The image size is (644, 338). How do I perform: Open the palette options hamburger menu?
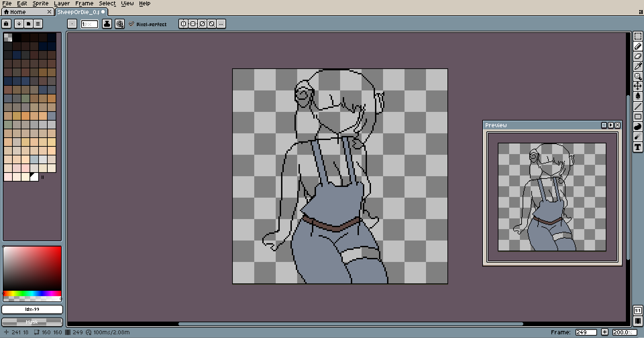click(x=38, y=24)
